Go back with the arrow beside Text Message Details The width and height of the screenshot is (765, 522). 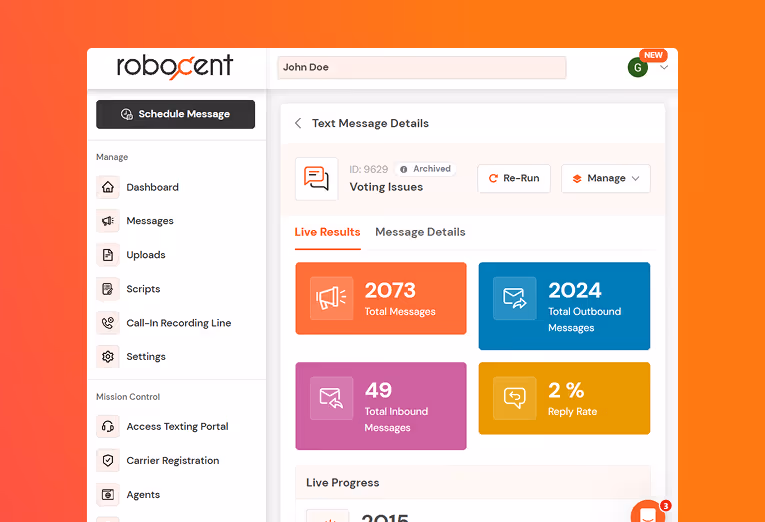point(298,123)
